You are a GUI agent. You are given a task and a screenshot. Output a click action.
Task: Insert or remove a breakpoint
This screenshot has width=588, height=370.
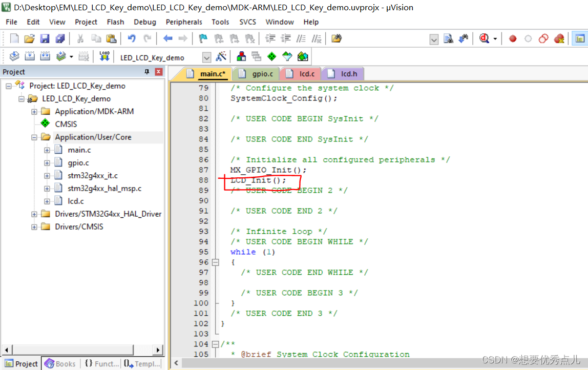pyautogui.click(x=512, y=38)
